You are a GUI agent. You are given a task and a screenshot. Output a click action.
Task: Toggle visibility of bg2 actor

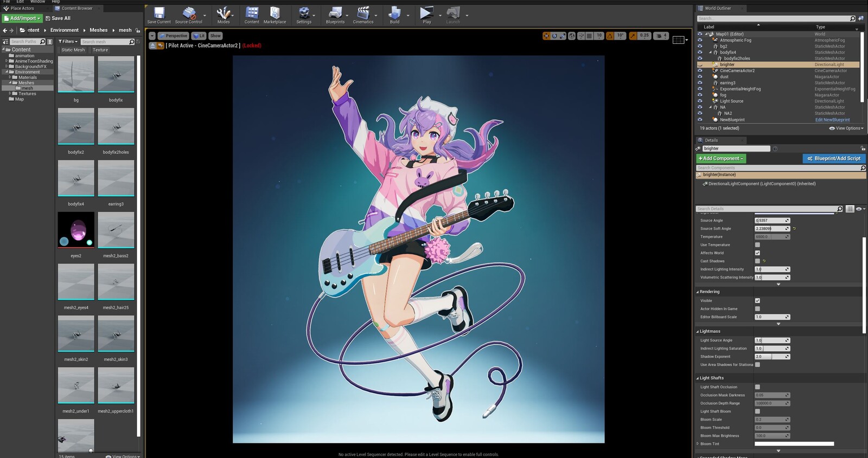(700, 46)
